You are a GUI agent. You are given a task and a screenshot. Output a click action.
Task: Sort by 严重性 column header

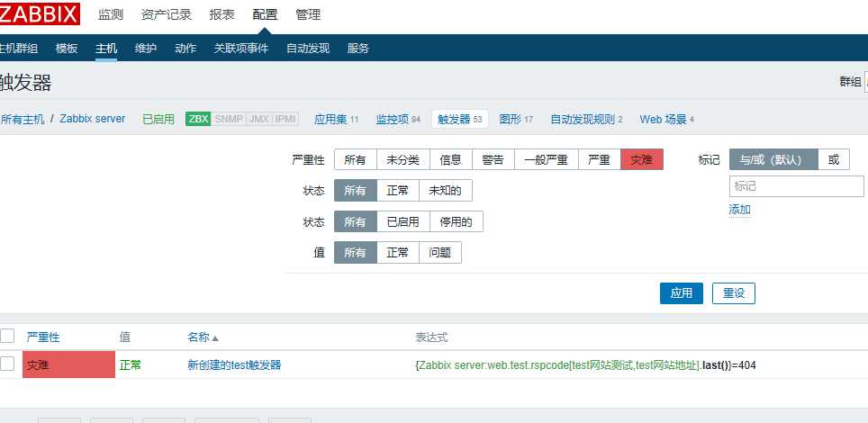tap(43, 337)
